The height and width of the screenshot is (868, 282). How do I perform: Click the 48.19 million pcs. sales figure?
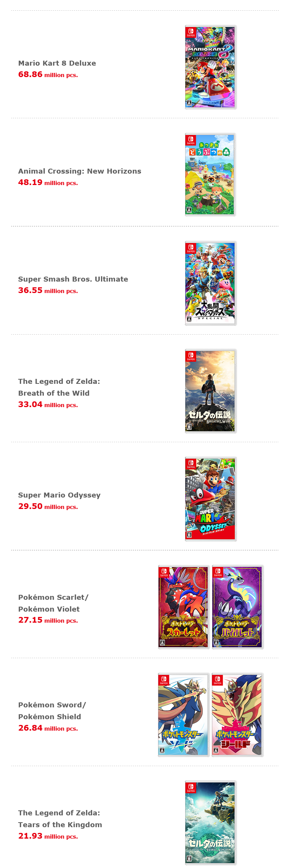(x=48, y=183)
